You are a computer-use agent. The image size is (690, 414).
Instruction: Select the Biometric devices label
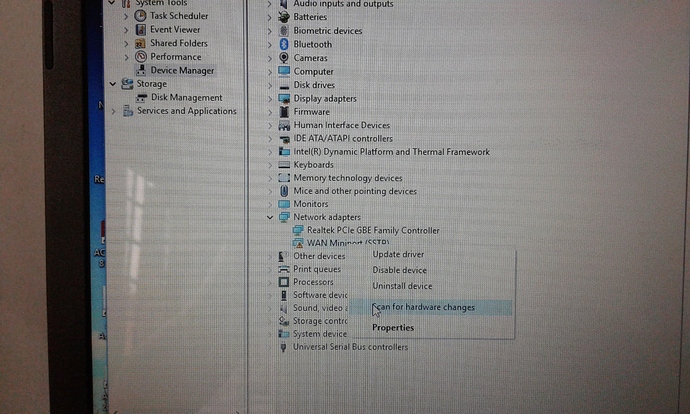328,31
